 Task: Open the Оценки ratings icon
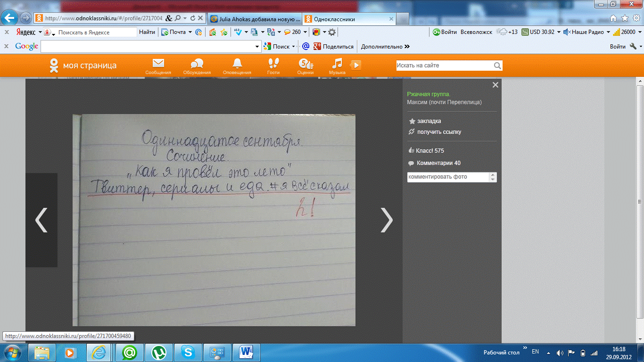305,64
